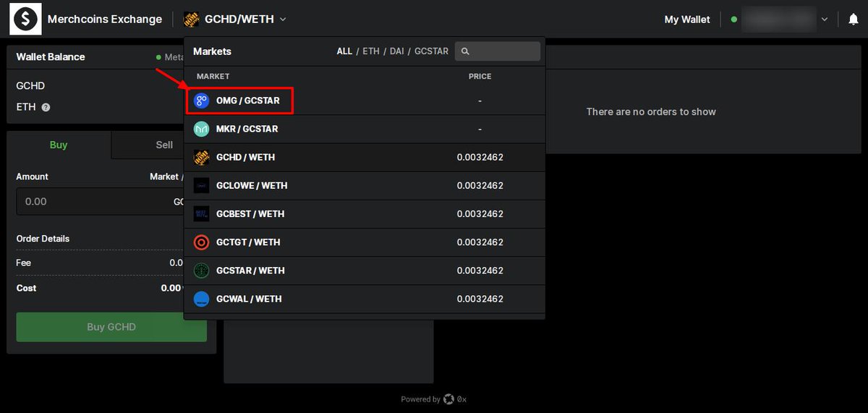Click the GCWAL price 0.0032462
The width and height of the screenshot is (868, 413).
click(480, 299)
